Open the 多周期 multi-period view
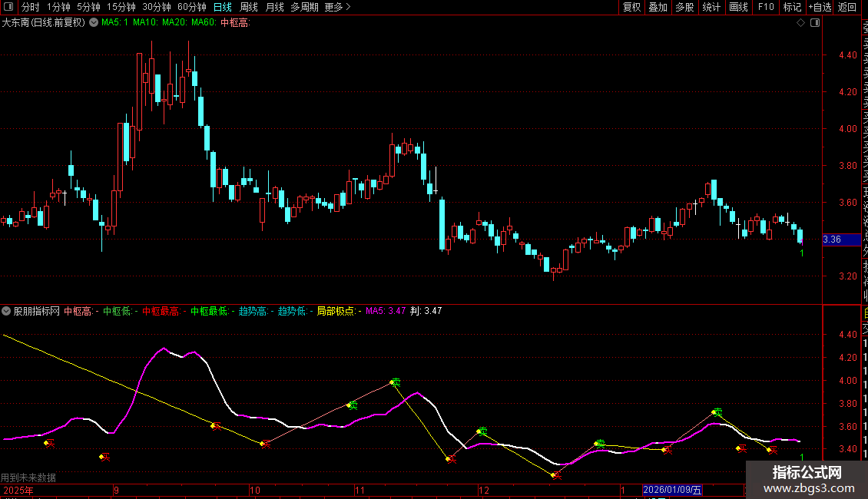Screen dimensions: 868x499 coord(304,7)
